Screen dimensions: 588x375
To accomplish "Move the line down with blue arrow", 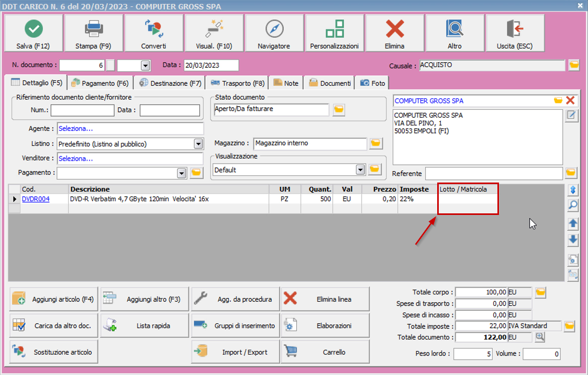I will click(x=573, y=240).
